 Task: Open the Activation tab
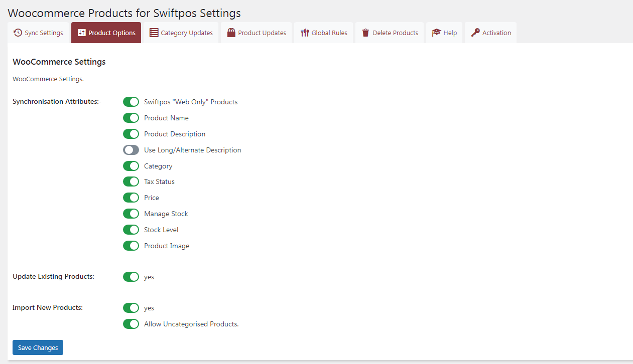point(491,33)
